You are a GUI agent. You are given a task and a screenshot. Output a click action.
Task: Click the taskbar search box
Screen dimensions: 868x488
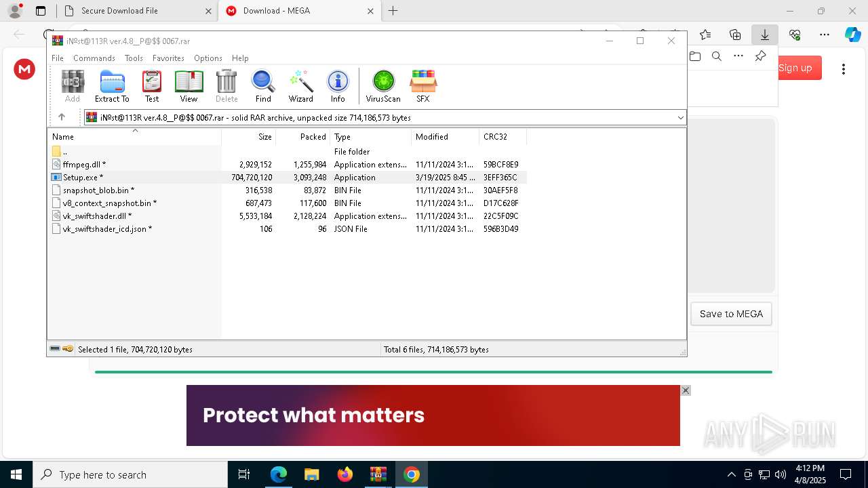pos(130,474)
